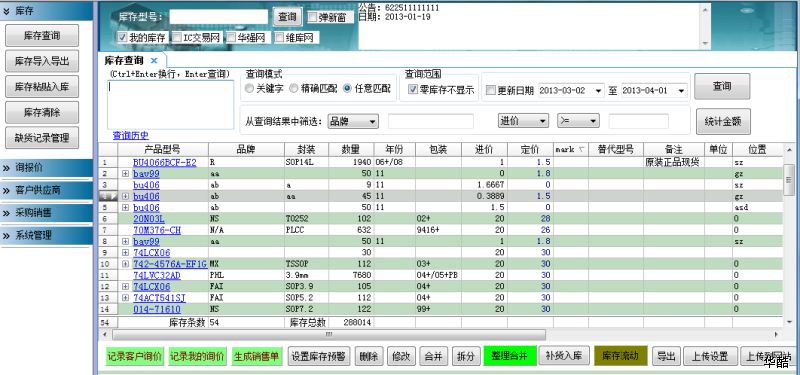The width and height of the screenshot is (800, 375).
Task: Click 上传设置 button
Action: [712, 356]
